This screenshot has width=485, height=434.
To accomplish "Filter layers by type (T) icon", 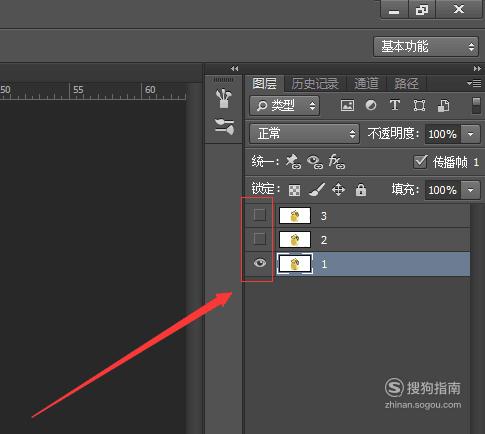I will click(x=395, y=106).
